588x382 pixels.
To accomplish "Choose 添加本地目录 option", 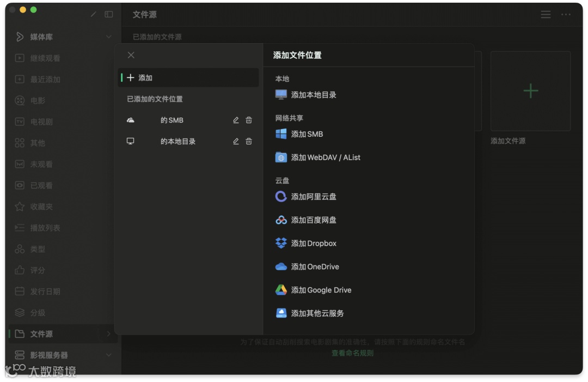I will (x=305, y=95).
